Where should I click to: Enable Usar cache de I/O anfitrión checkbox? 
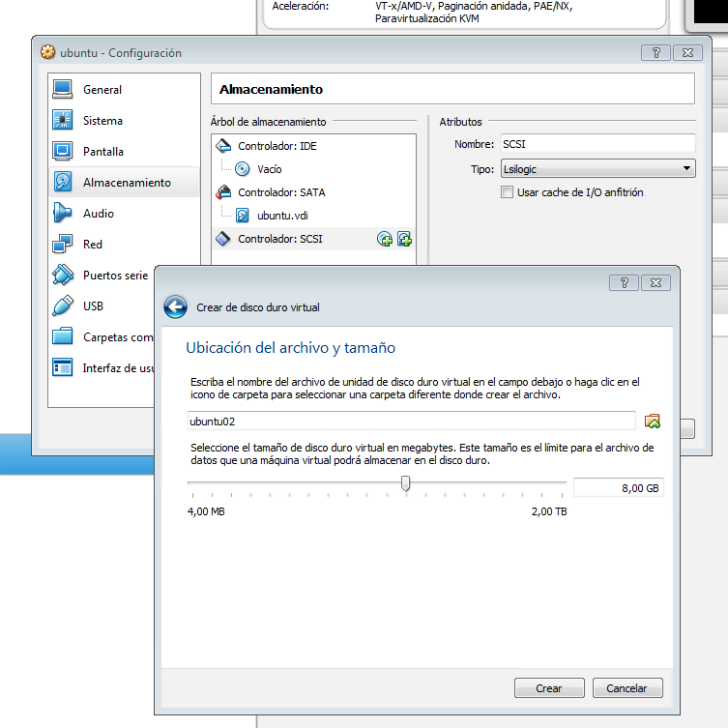(x=507, y=192)
